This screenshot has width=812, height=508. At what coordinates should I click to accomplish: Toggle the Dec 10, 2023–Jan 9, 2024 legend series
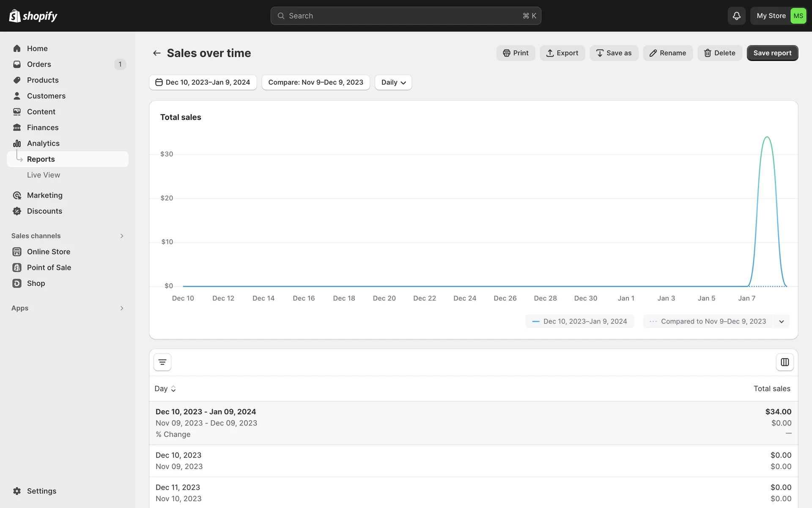click(580, 321)
